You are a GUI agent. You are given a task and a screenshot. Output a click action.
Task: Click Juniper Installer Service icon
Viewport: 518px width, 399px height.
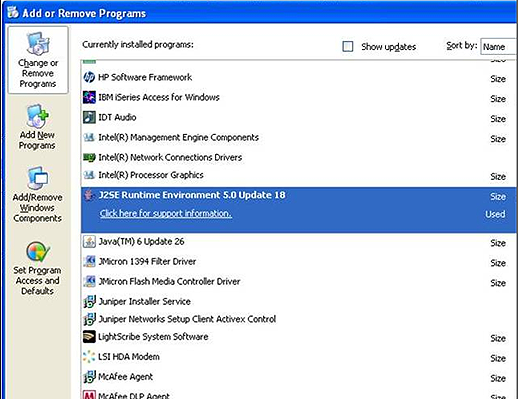click(x=89, y=302)
